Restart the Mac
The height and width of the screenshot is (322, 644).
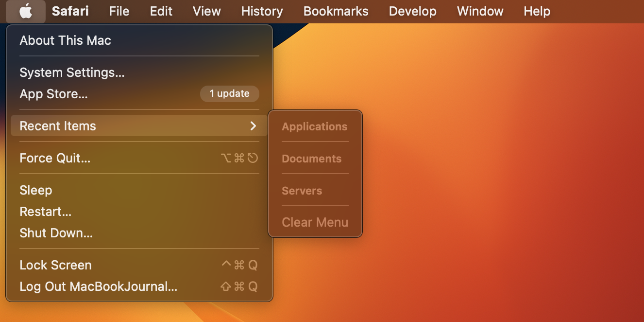pos(45,212)
